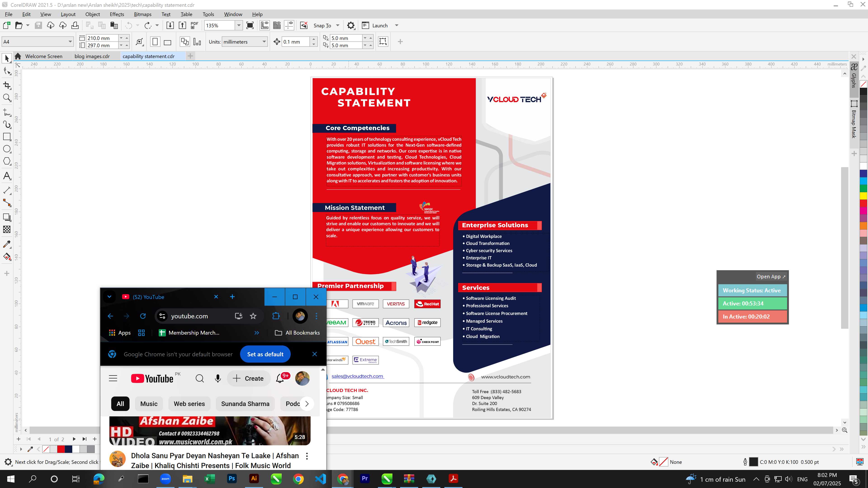This screenshot has height=488, width=868.
Task: Click Set as default in Chrome
Action: point(265,354)
